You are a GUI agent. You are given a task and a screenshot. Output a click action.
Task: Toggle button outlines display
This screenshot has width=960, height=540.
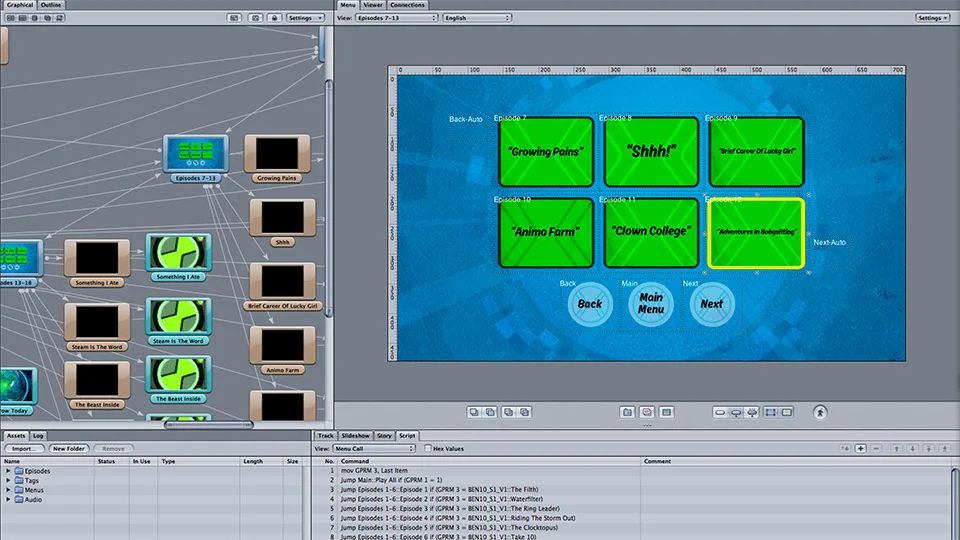coord(770,412)
